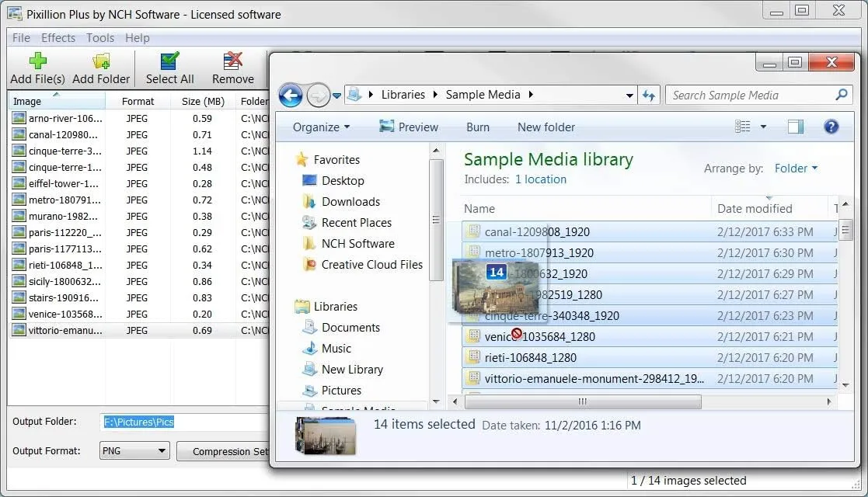Screen dimensions: 868x497
Task: Click the Compression Settings button
Action: tap(223, 451)
